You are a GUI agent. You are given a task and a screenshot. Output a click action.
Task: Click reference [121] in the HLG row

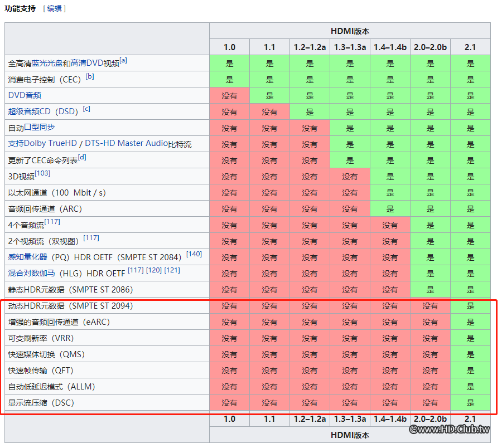point(172,270)
